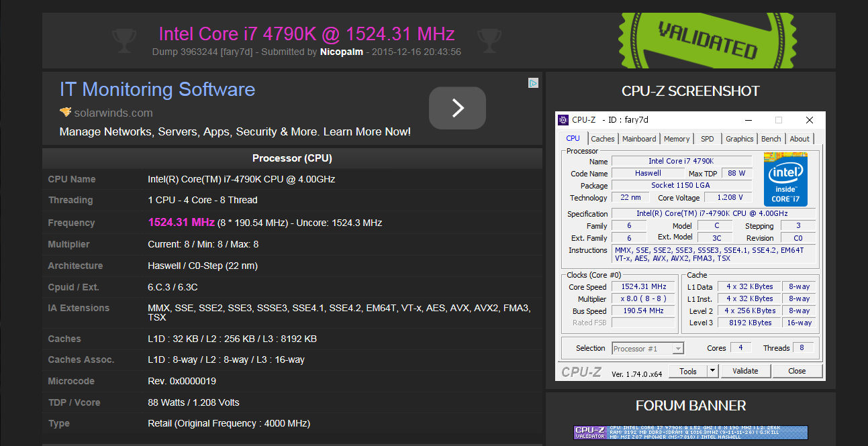This screenshot has height=446, width=868.
Task: Click the CPU-Z logo beside the version text
Action: click(x=581, y=372)
